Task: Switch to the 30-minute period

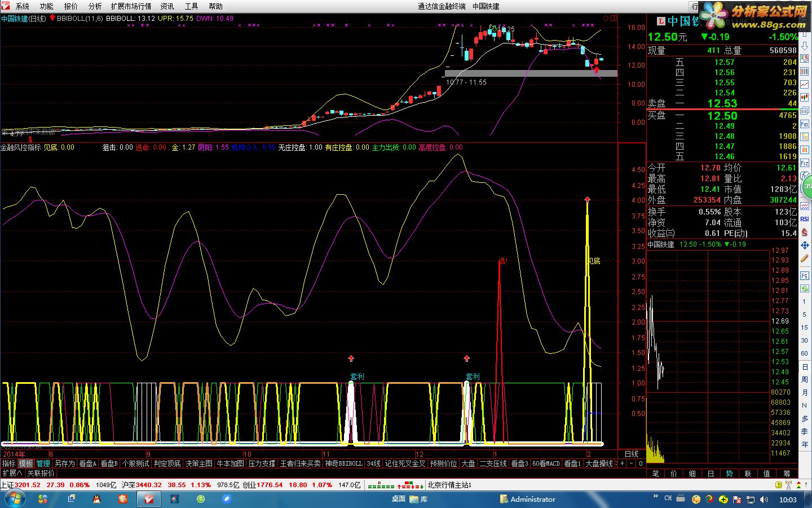Action: tap(805, 340)
